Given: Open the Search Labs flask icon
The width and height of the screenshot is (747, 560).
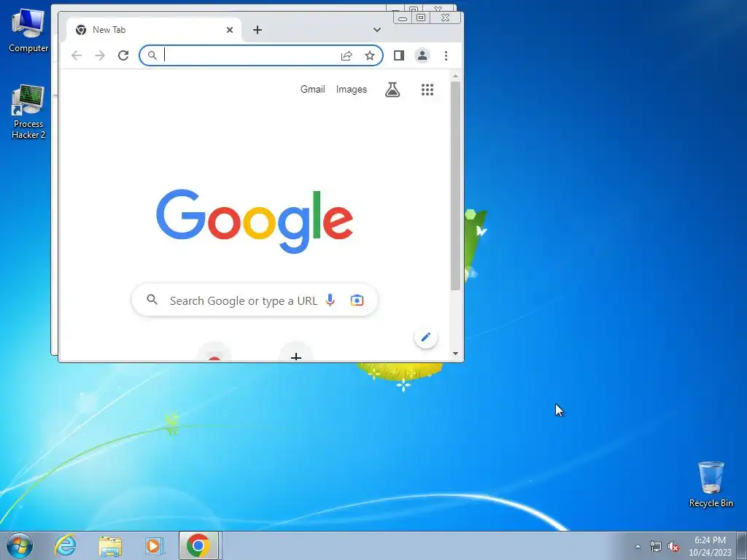Looking at the screenshot, I should pos(392,90).
